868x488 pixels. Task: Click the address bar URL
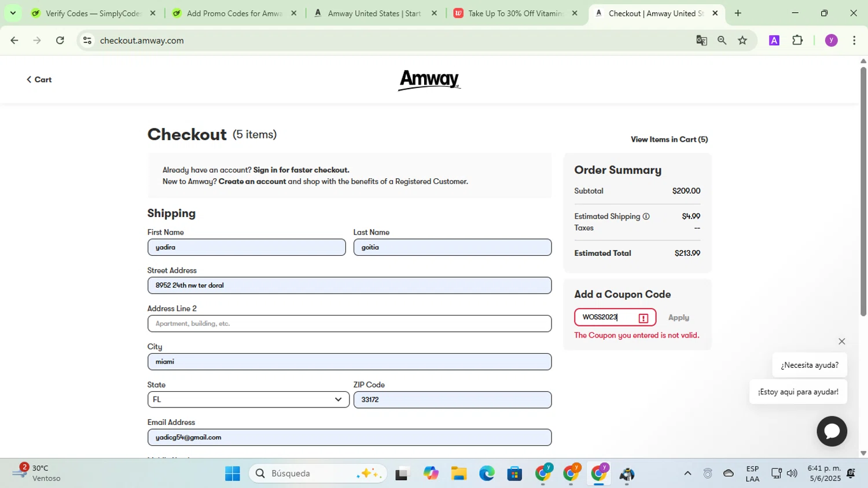pyautogui.click(x=142, y=41)
